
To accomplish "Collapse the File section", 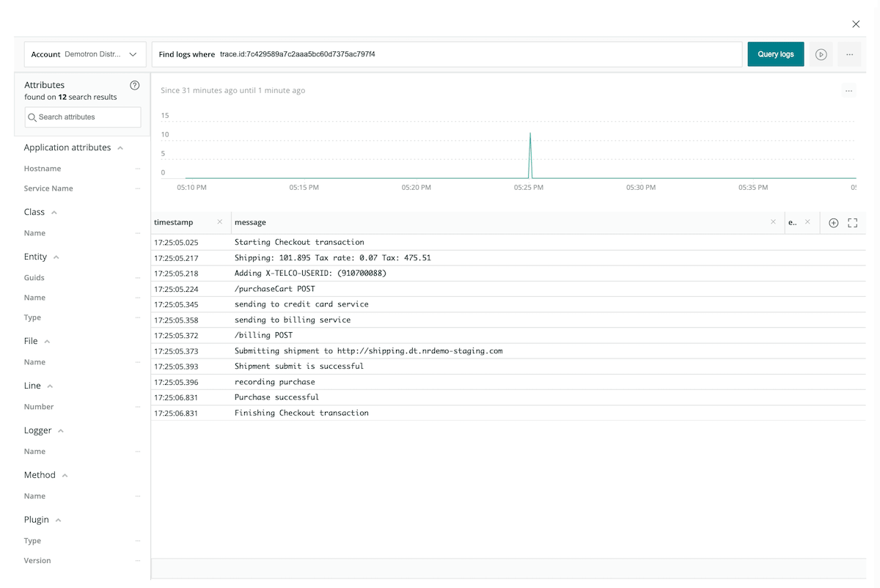I will [x=47, y=342].
